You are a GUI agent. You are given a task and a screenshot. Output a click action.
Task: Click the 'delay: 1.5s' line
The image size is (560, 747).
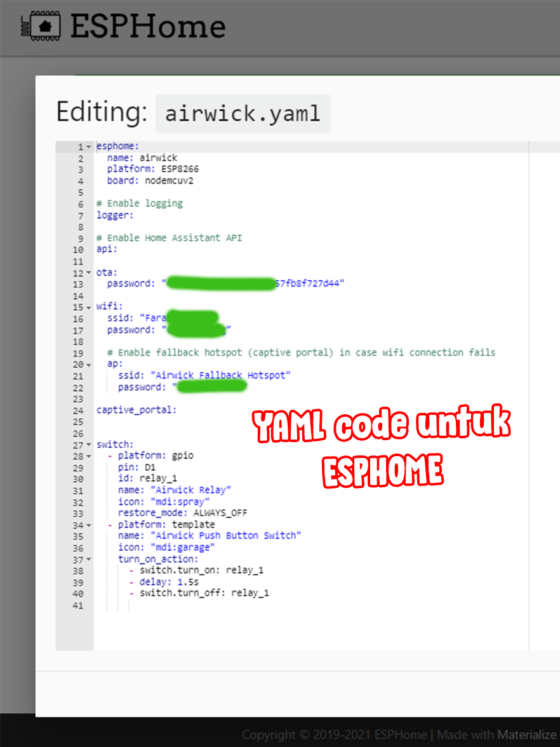point(169,582)
